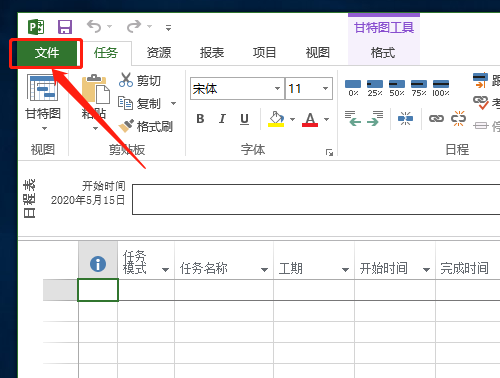Open the 任务模式 column filter dropdown
This screenshot has height=378, width=500.
coord(165,270)
